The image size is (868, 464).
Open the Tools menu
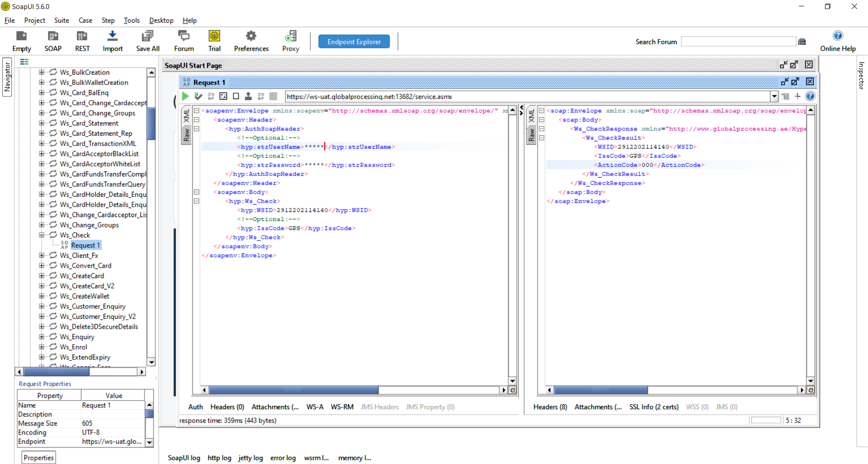tap(132, 20)
